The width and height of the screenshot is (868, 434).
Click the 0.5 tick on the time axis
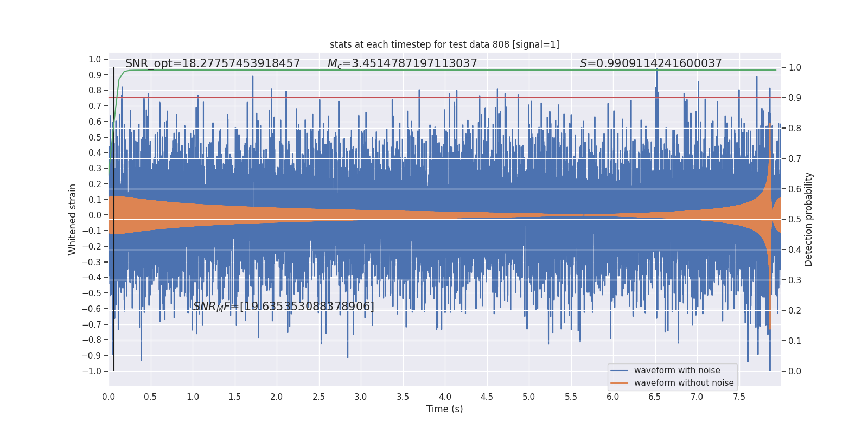coord(150,397)
